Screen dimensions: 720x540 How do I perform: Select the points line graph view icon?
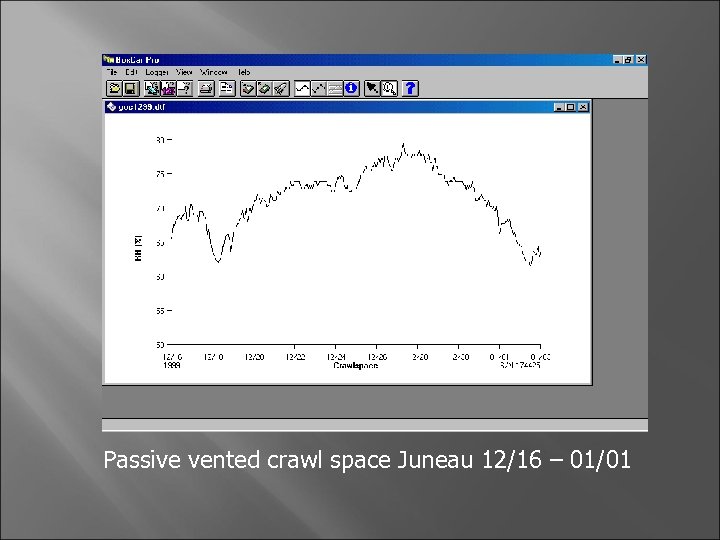click(319, 88)
